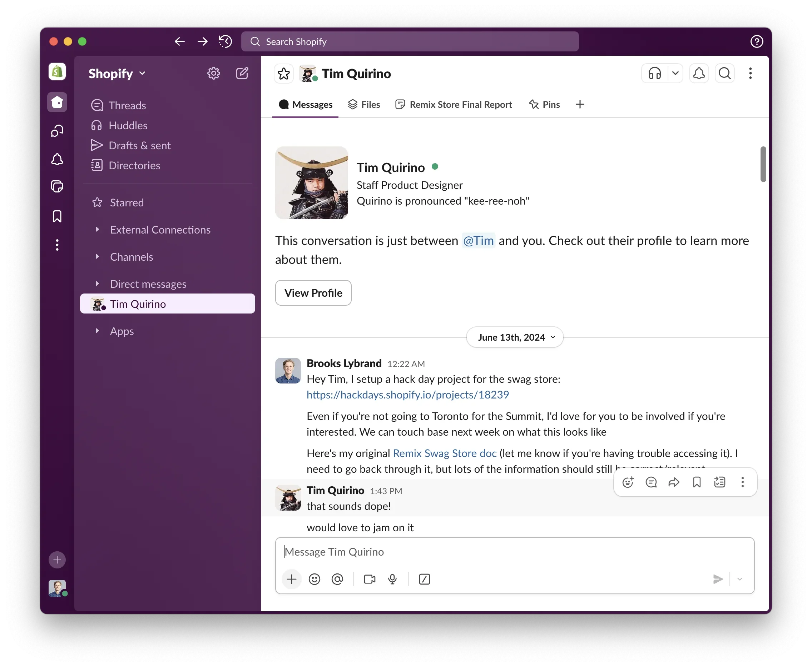
Task: Record an audio clip from the composer
Action: pos(392,579)
